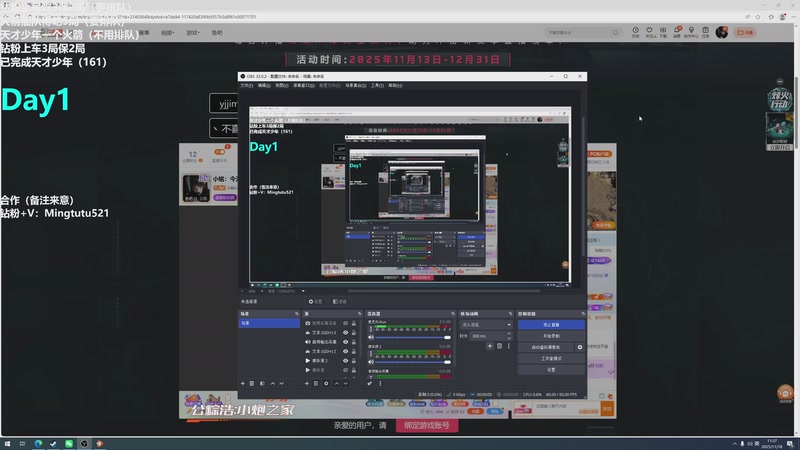Open Windows Start button on taskbar

[x=7, y=444]
